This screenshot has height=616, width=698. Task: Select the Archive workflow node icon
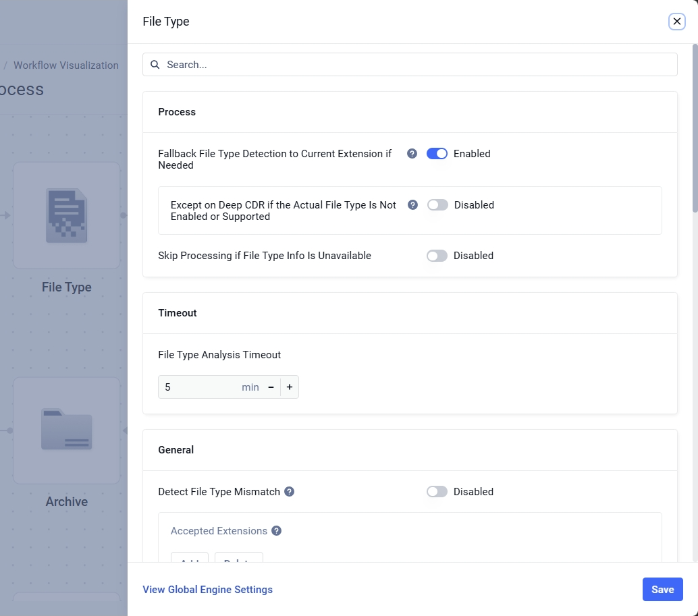tap(66, 430)
